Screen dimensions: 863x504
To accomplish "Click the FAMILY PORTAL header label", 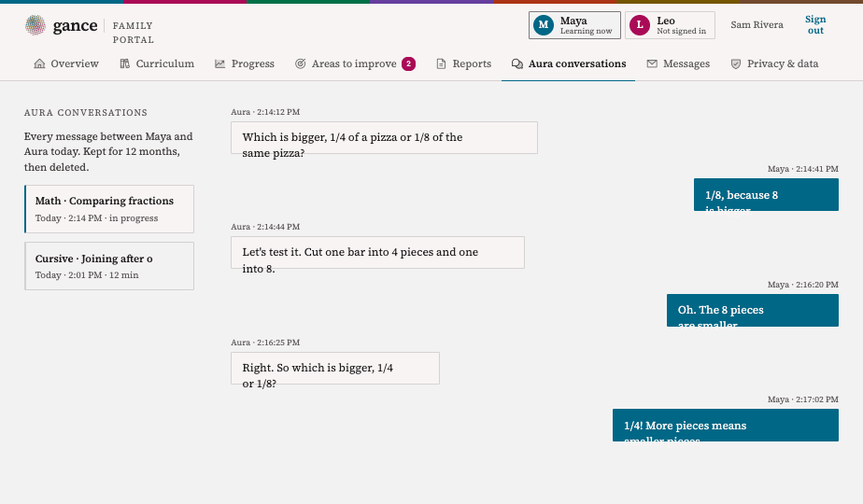I will pyautogui.click(x=134, y=33).
